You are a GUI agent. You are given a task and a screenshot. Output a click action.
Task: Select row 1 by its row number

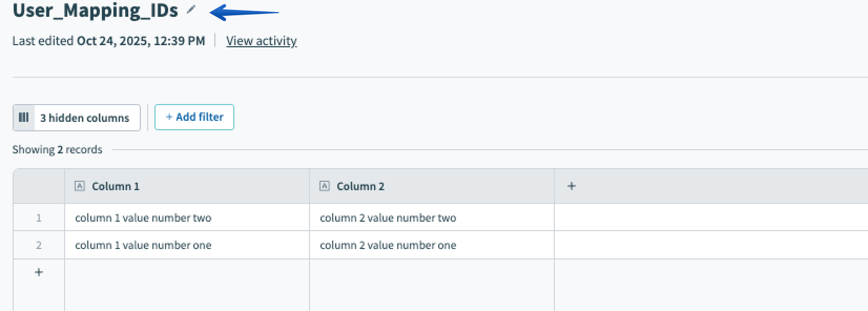click(x=38, y=217)
